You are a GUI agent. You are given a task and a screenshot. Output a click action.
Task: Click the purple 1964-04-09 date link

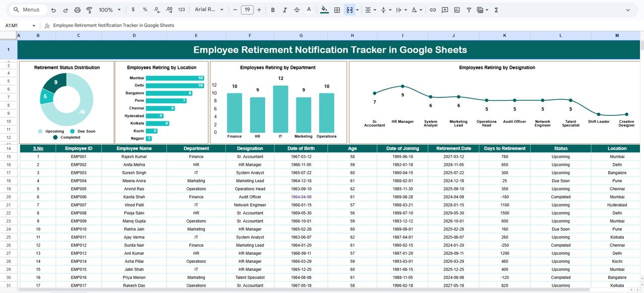click(x=301, y=197)
